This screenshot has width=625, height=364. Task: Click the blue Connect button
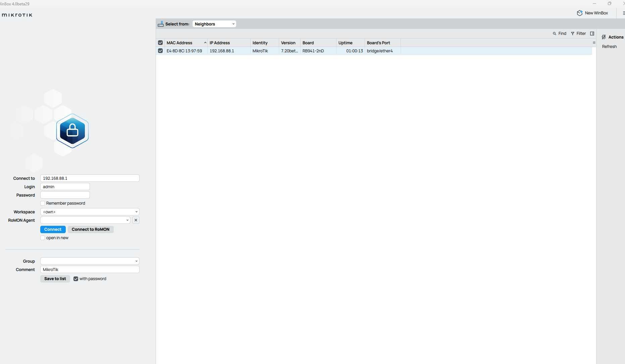pos(53,229)
